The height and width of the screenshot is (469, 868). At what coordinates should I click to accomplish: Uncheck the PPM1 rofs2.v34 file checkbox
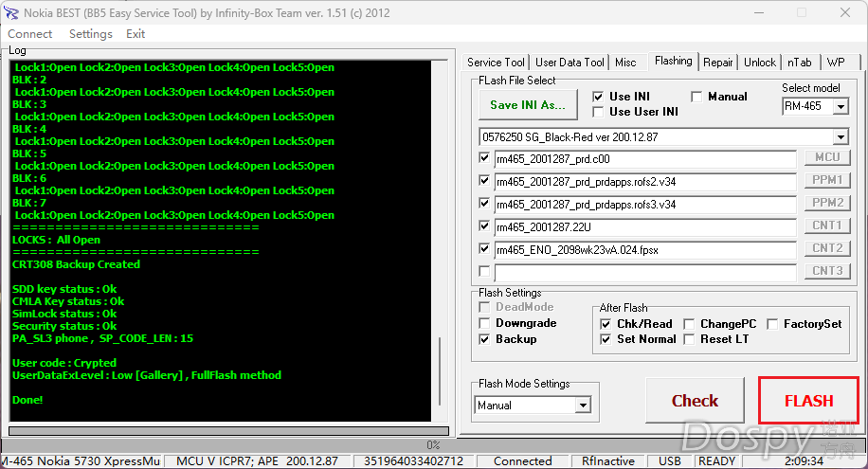484,181
